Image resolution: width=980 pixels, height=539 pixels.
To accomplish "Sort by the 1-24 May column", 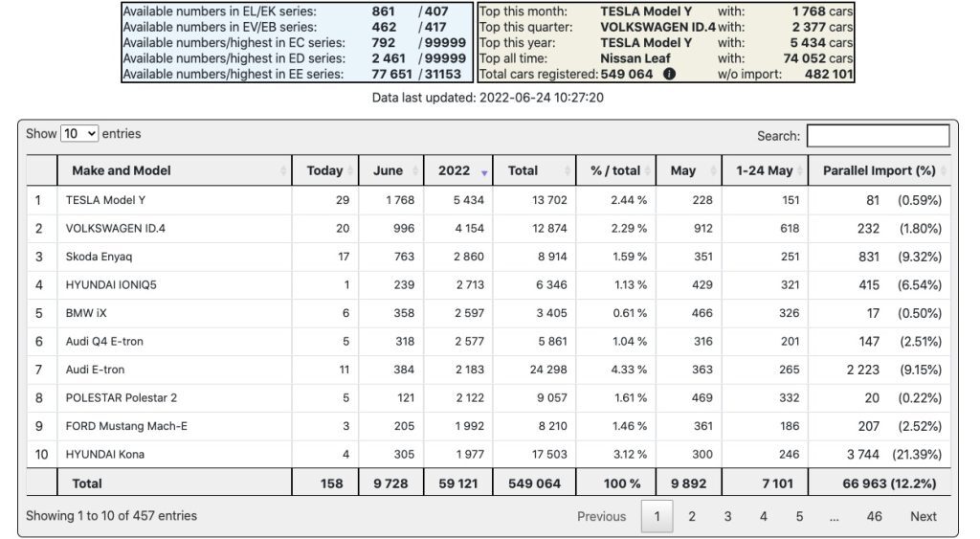I will [764, 170].
